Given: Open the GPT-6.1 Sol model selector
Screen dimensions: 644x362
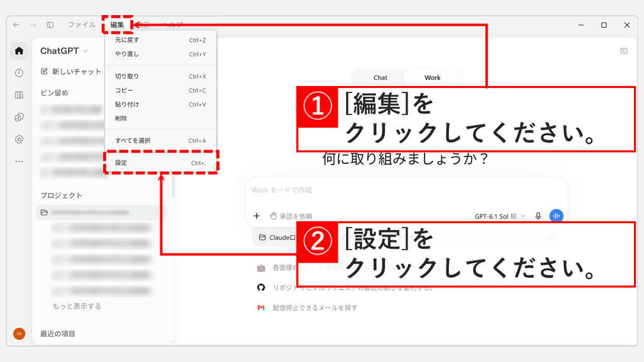Looking at the screenshot, I should [x=500, y=216].
